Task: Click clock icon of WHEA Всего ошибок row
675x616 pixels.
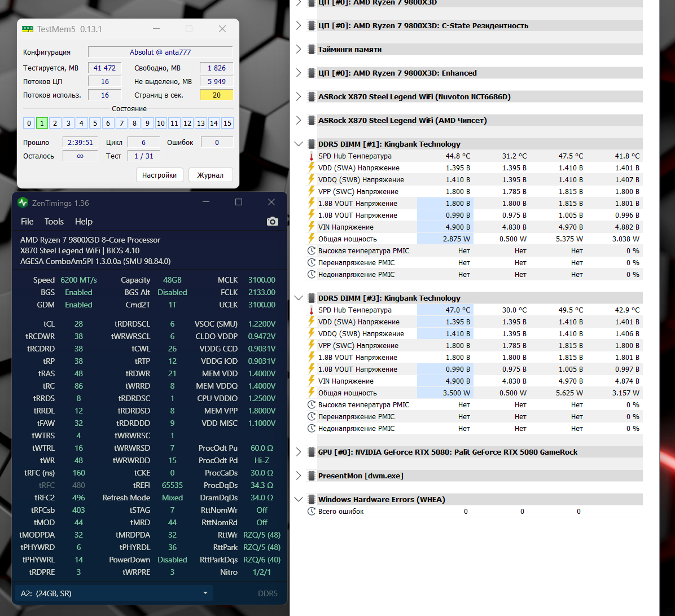Action: [x=311, y=512]
